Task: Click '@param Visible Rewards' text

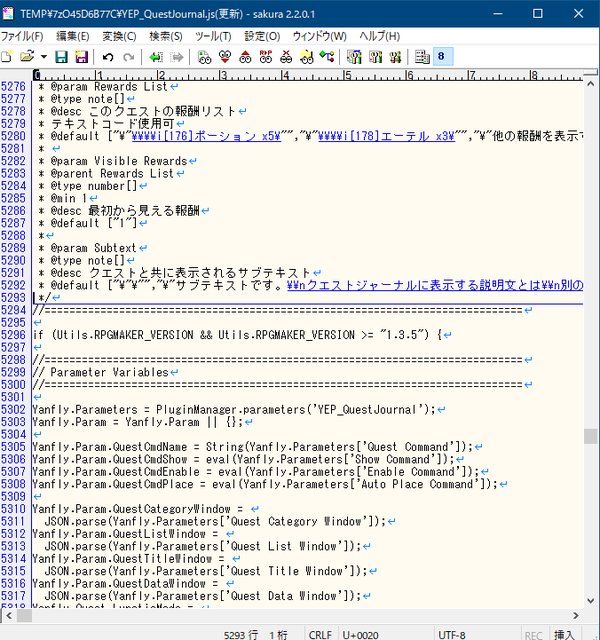Action: [119, 161]
